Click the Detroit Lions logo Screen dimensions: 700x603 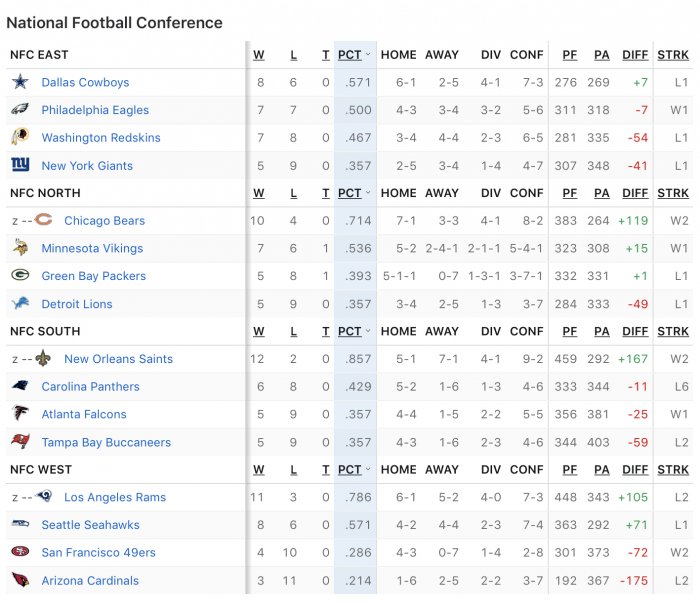(21, 303)
